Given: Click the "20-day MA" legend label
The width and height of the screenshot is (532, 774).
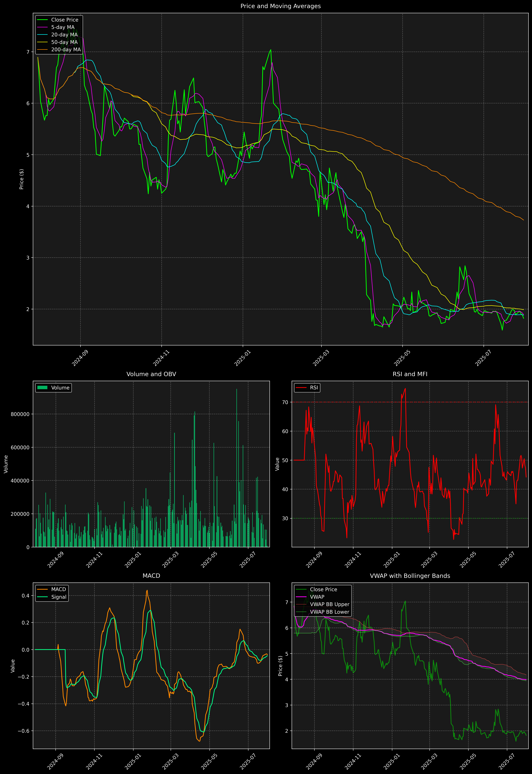Looking at the screenshot, I should (x=64, y=35).
